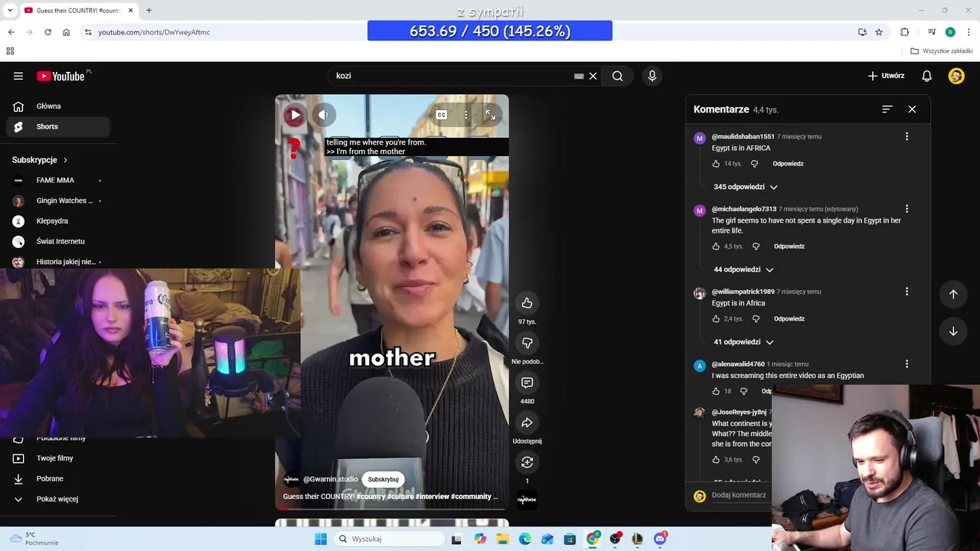Open FAME MMA subscription

coord(58,180)
